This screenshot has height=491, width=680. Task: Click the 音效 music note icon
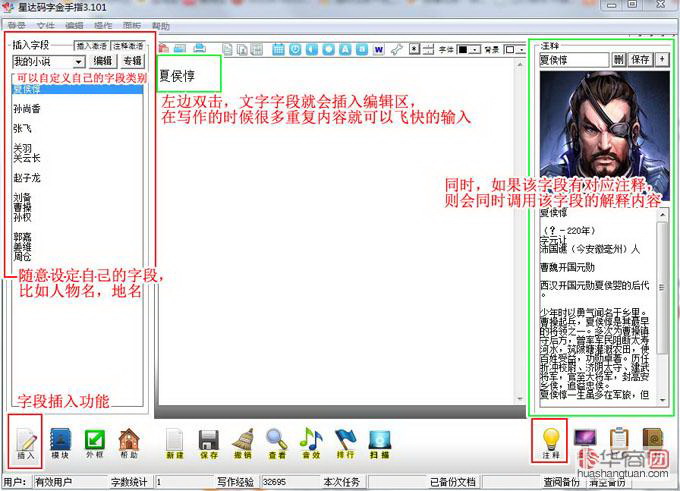311,441
